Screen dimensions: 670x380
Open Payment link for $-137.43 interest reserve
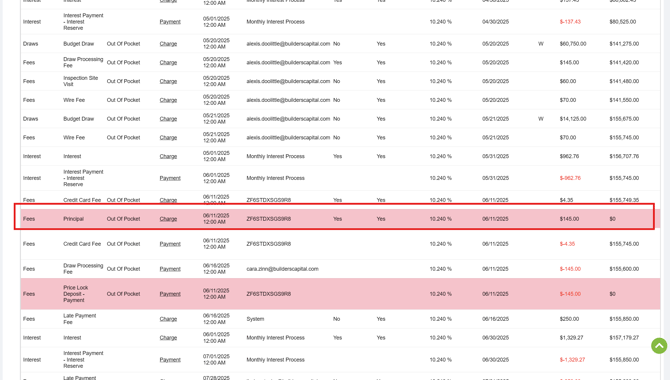tap(170, 22)
